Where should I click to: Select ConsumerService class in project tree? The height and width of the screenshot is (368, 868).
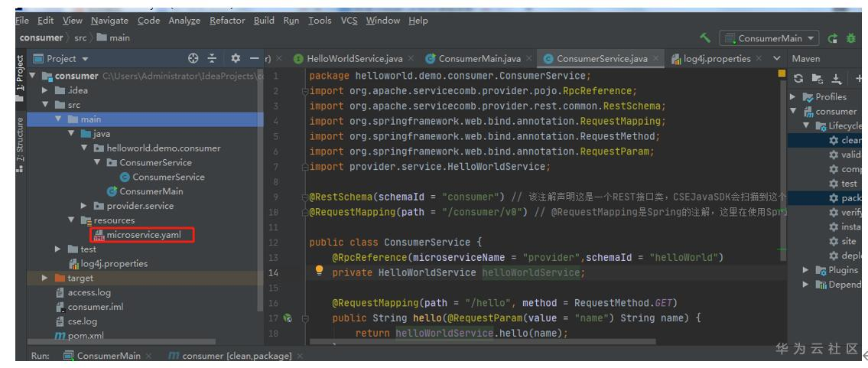click(162, 177)
